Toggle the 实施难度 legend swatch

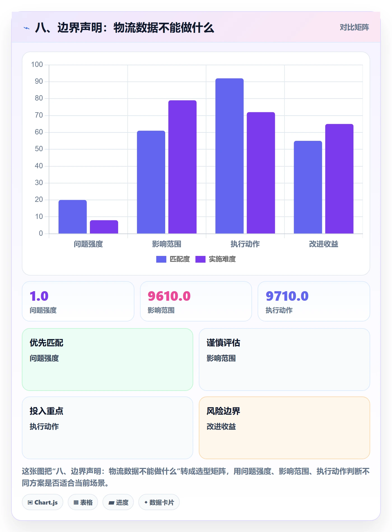click(x=200, y=259)
